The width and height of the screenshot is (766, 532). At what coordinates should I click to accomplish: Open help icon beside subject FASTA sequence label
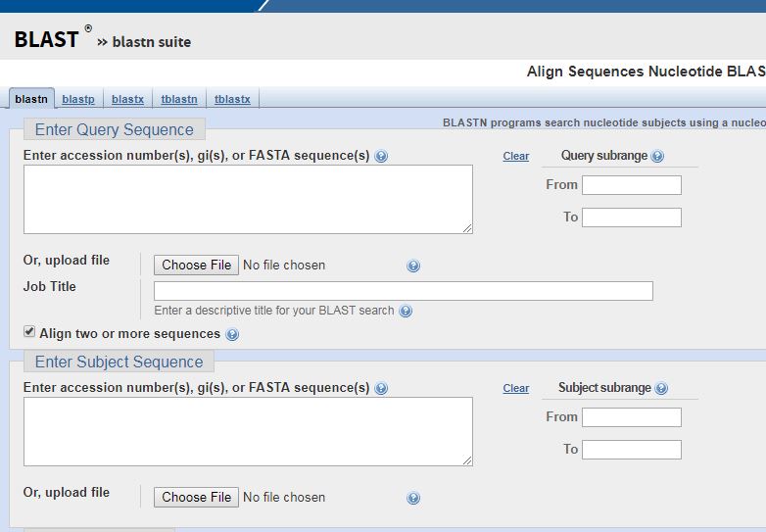(x=381, y=388)
